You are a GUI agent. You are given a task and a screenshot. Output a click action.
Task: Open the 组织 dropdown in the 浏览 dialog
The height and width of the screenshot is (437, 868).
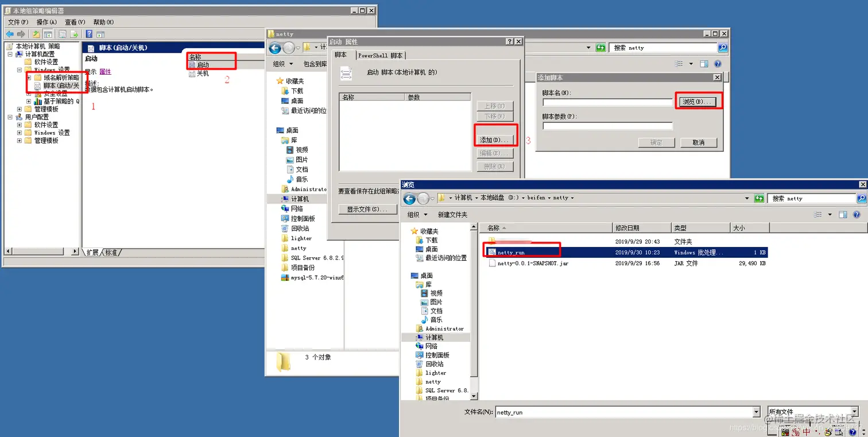click(417, 215)
